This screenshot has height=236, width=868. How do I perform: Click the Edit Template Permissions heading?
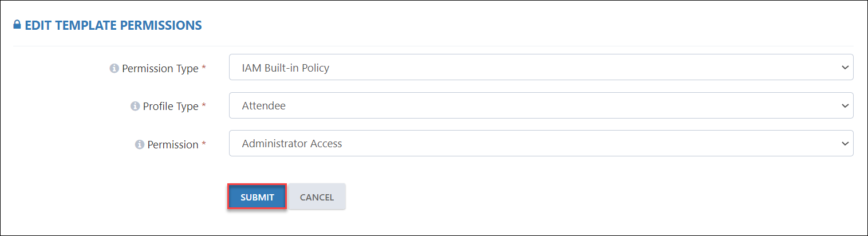(x=113, y=25)
